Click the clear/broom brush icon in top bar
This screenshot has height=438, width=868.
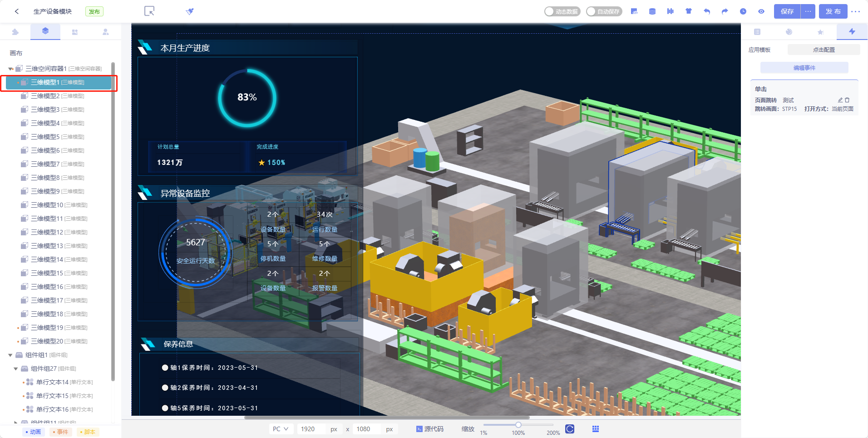[x=190, y=11]
